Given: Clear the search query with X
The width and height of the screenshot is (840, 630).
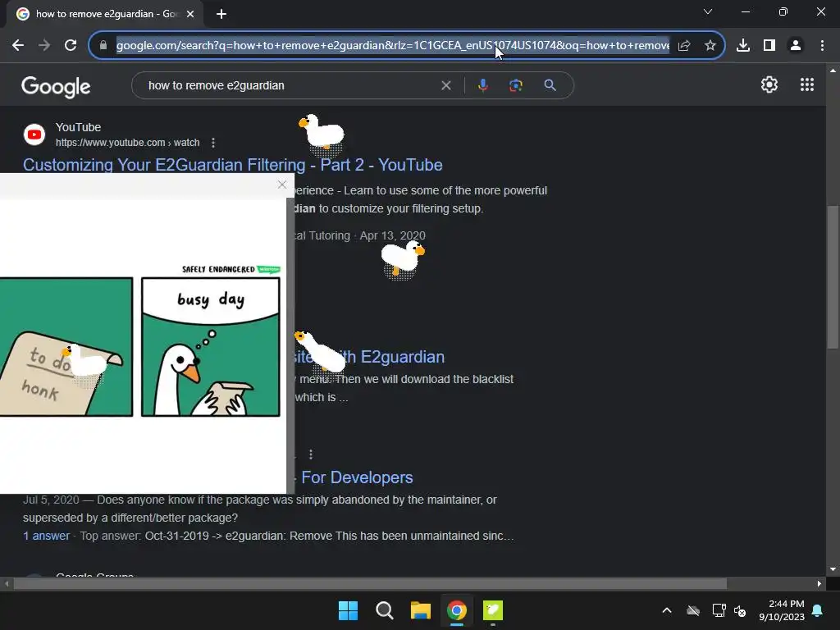Looking at the screenshot, I should (x=445, y=85).
